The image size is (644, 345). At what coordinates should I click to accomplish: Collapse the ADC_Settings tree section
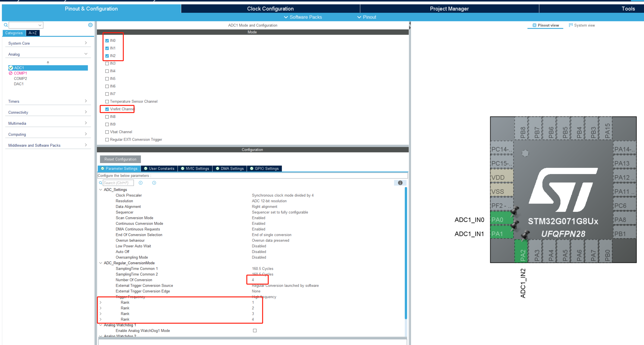coord(101,190)
